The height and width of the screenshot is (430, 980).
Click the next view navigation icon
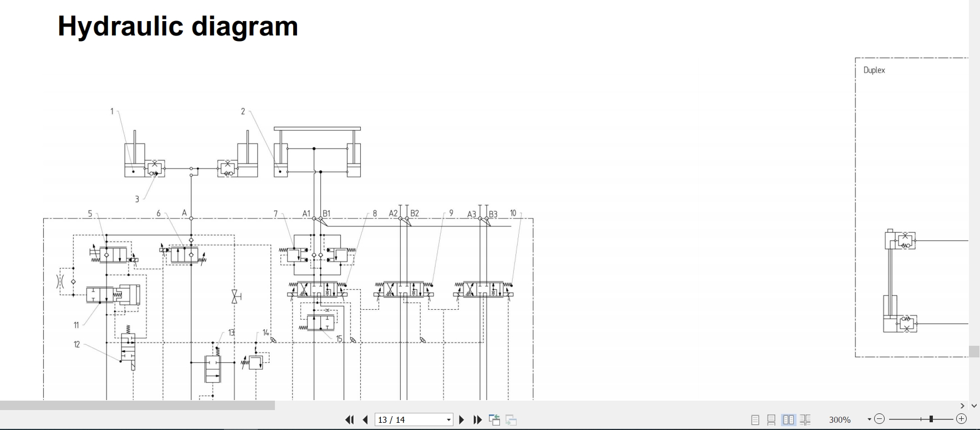coord(511,420)
